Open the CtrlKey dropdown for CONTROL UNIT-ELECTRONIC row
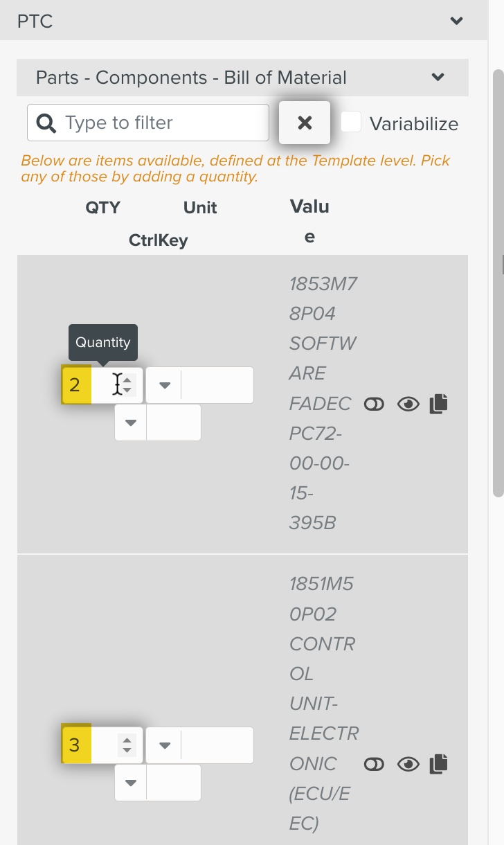 [131, 782]
